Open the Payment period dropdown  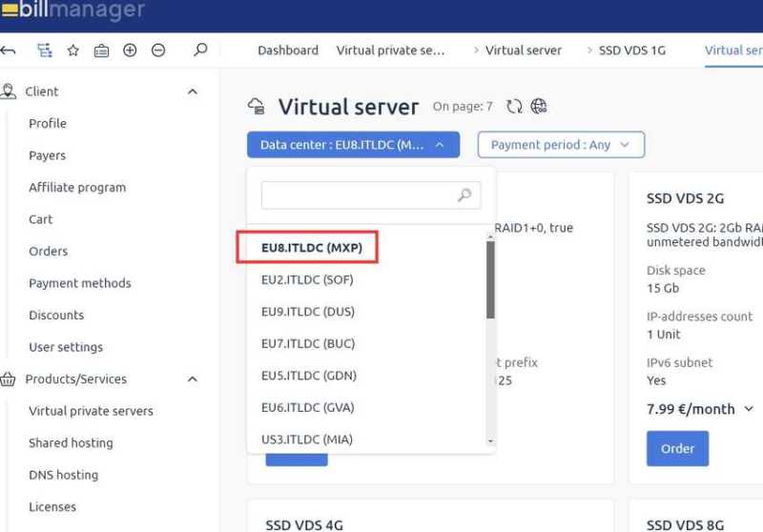[561, 145]
